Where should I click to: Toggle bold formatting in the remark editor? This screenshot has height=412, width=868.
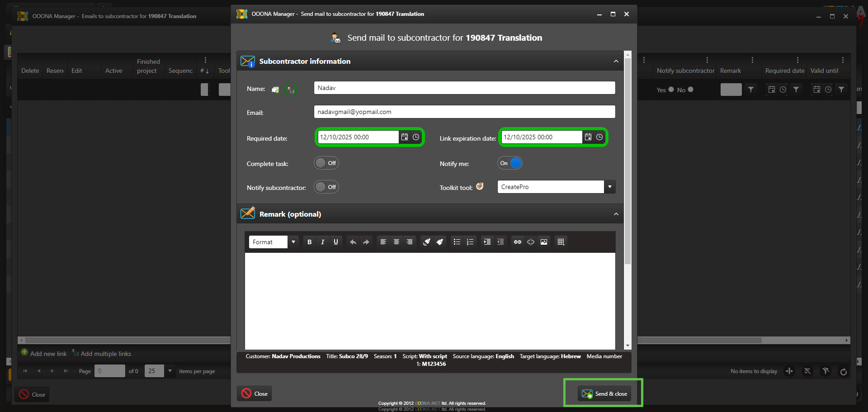309,242
